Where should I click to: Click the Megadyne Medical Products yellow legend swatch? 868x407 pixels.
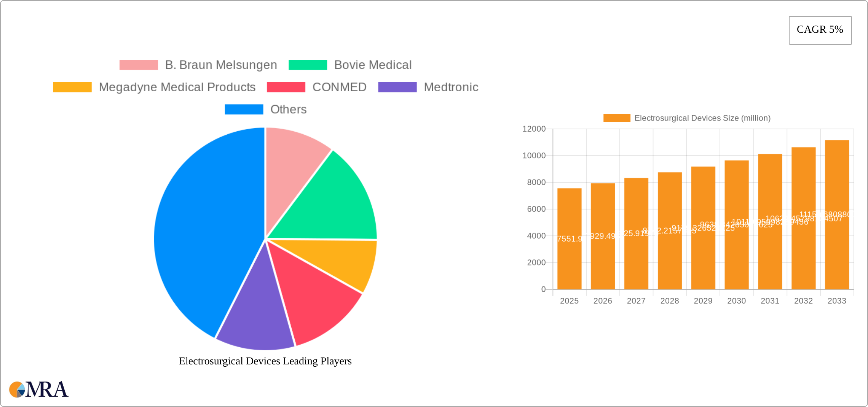pyautogui.click(x=72, y=87)
